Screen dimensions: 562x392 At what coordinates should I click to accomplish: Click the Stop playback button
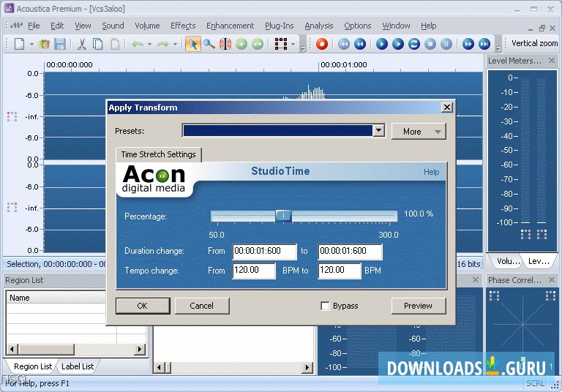[x=430, y=44]
